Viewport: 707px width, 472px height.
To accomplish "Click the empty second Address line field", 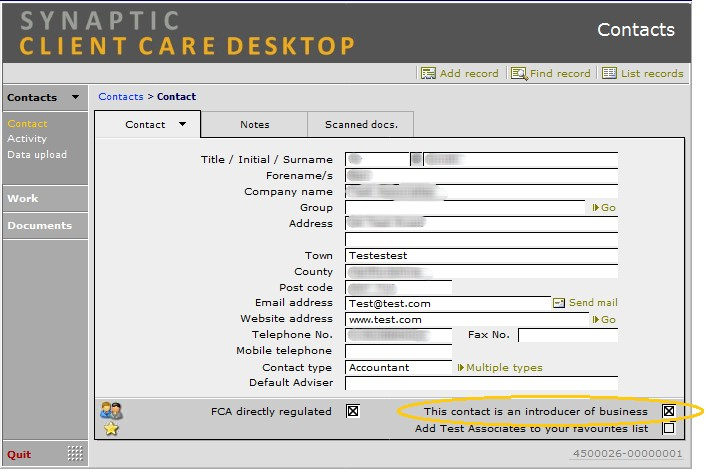I will (x=481, y=239).
